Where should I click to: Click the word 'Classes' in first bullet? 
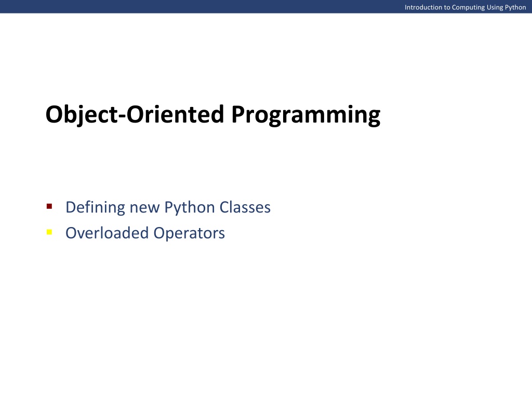click(245, 207)
